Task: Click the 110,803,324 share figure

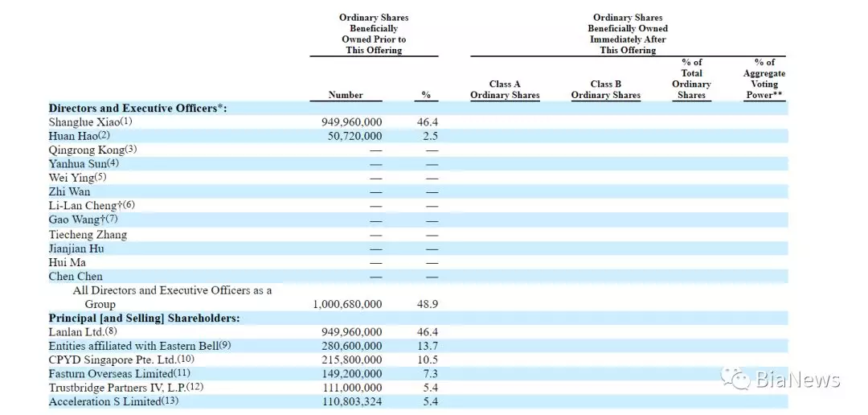Action: (x=351, y=401)
